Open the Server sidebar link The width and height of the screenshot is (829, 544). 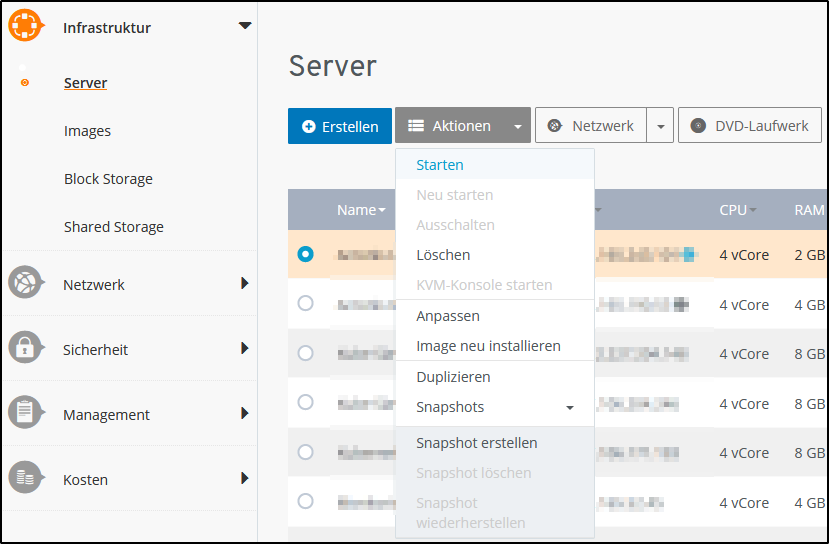(86, 83)
